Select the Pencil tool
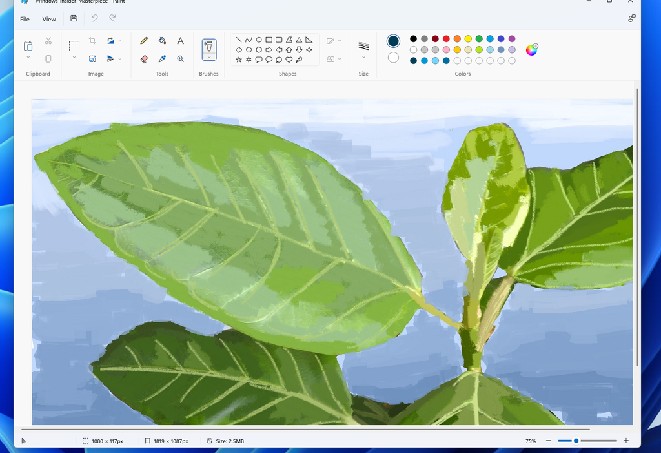661x453 pixels. [144, 41]
